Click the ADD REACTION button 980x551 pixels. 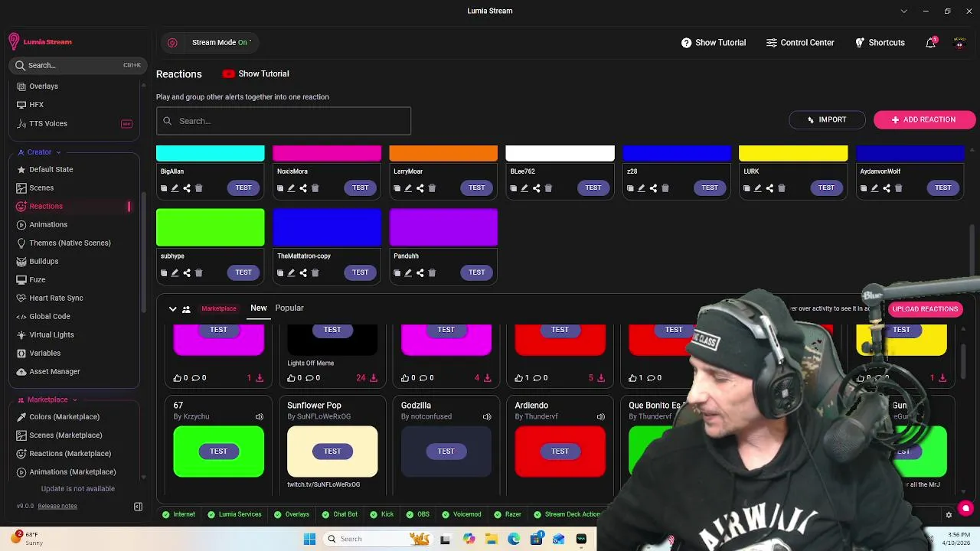point(923,120)
